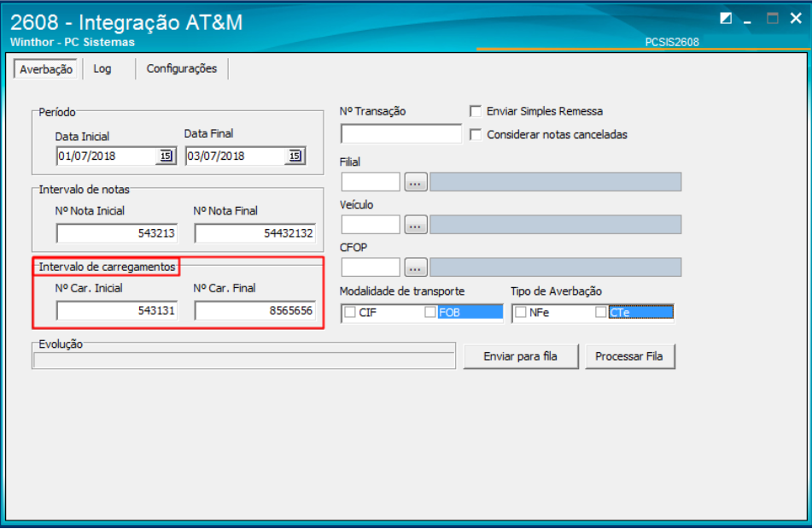Open CFOP lookup ellipsis button
812x529 pixels.
point(415,267)
